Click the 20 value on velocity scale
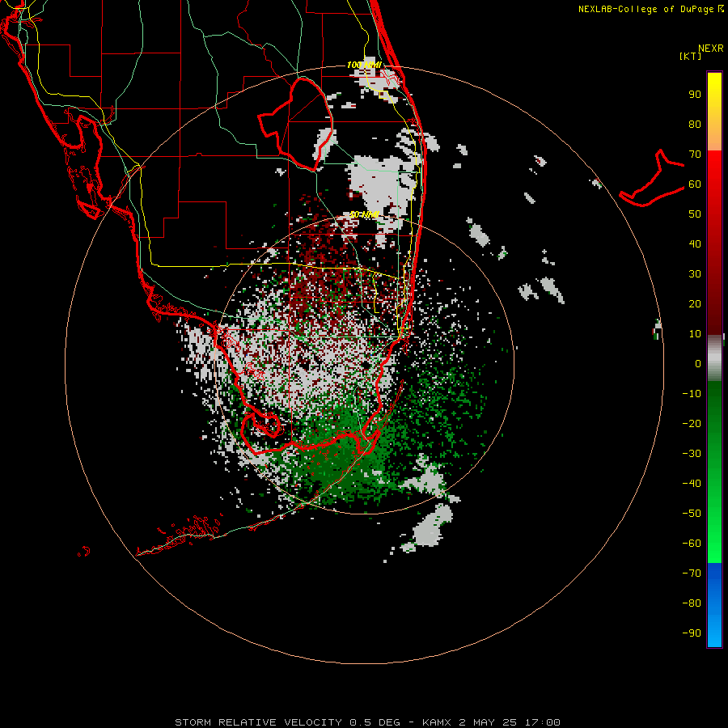This screenshot has height=728, width=728. 695,304
